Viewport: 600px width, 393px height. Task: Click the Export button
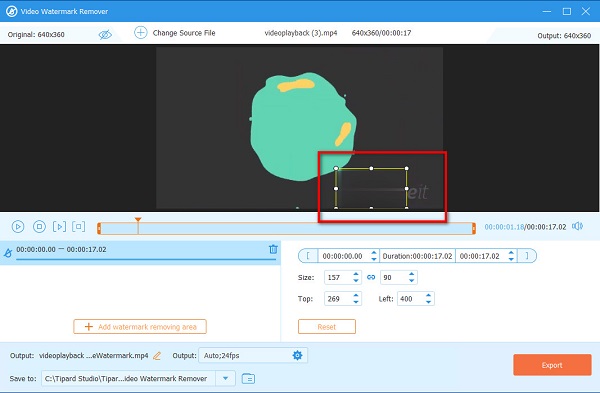click(552, 365)
